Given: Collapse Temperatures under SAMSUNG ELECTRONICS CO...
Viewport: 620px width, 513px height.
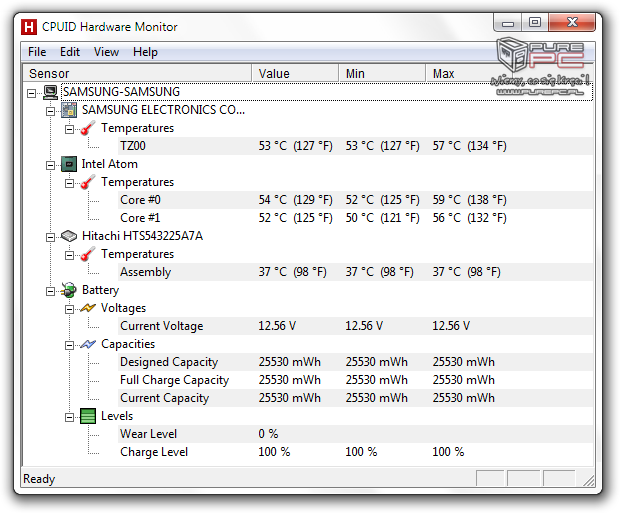Looking at the screenshot, I should coord(69,129).
